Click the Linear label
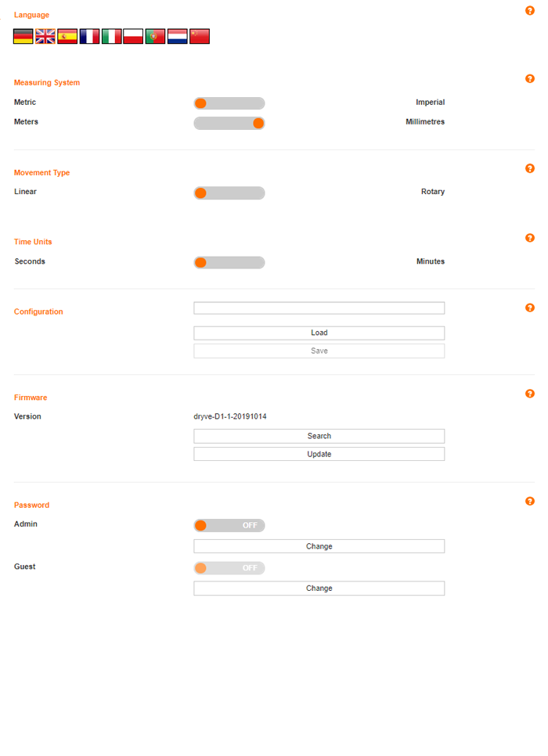This screenshot has width=548, height=756. [25, 192]
